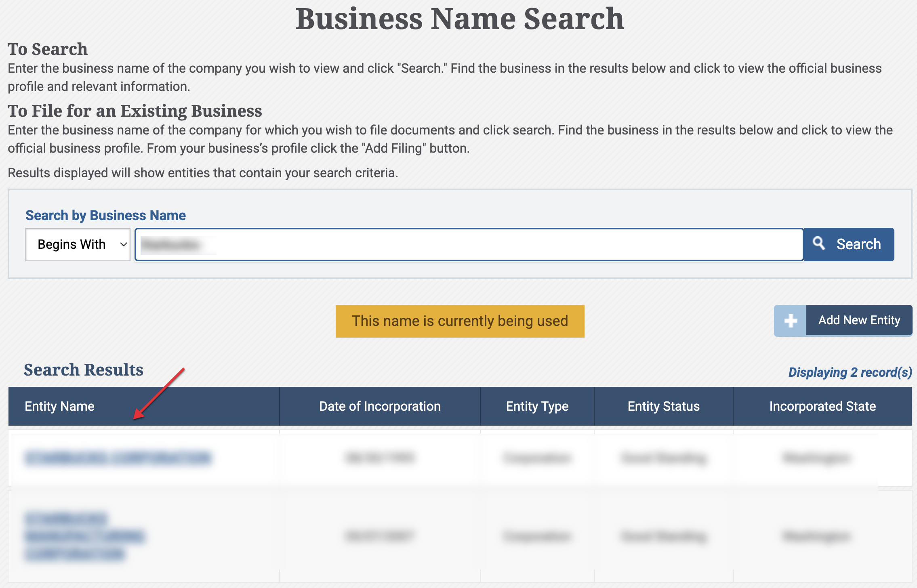Click first row's incorporated state cell
This screenshot has height=588, width=917.
[x=816, y=458]
